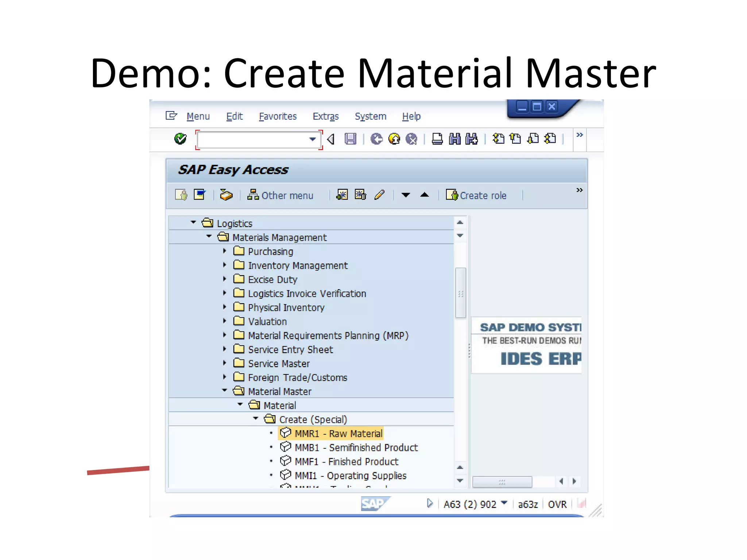Click the Find binoculars icon
The image size is (747, 560).
pyautogui.click(x=454, y=139)
